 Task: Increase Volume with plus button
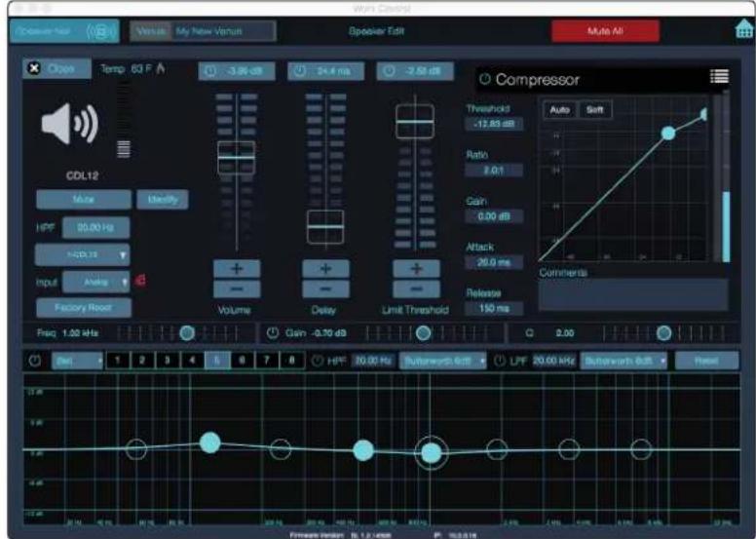pyautogui.click(x=237, y=269)
